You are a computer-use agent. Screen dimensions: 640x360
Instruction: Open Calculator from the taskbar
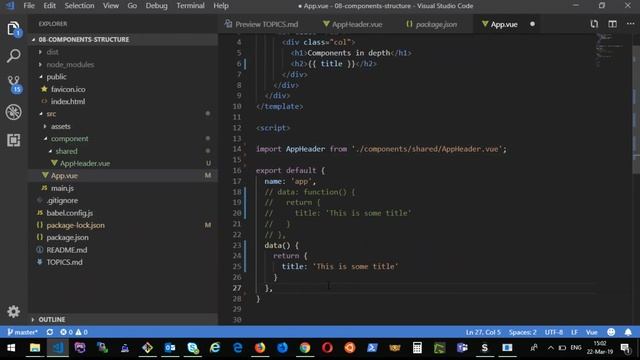tap(417, 348)
